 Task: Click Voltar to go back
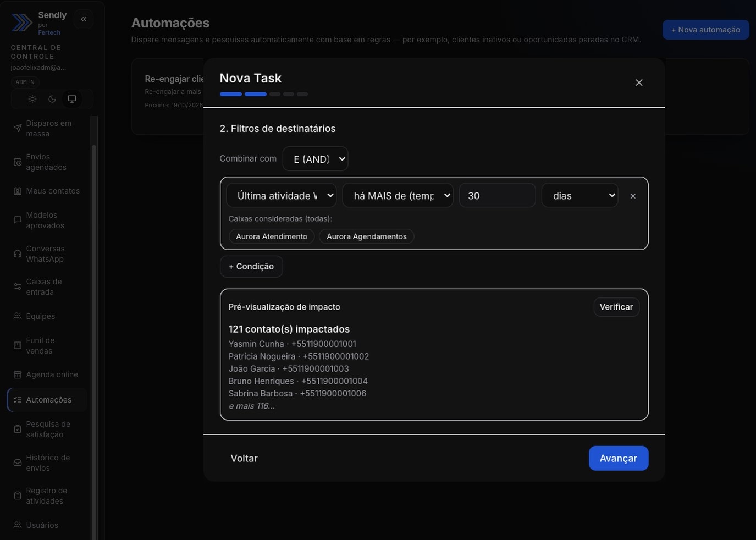[x=244, y=458]
